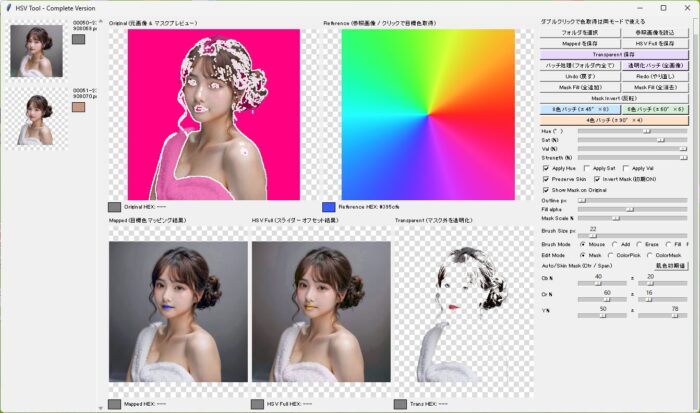Select the Erase brush mode
700x413 pixels.
(x=639, y=244)
